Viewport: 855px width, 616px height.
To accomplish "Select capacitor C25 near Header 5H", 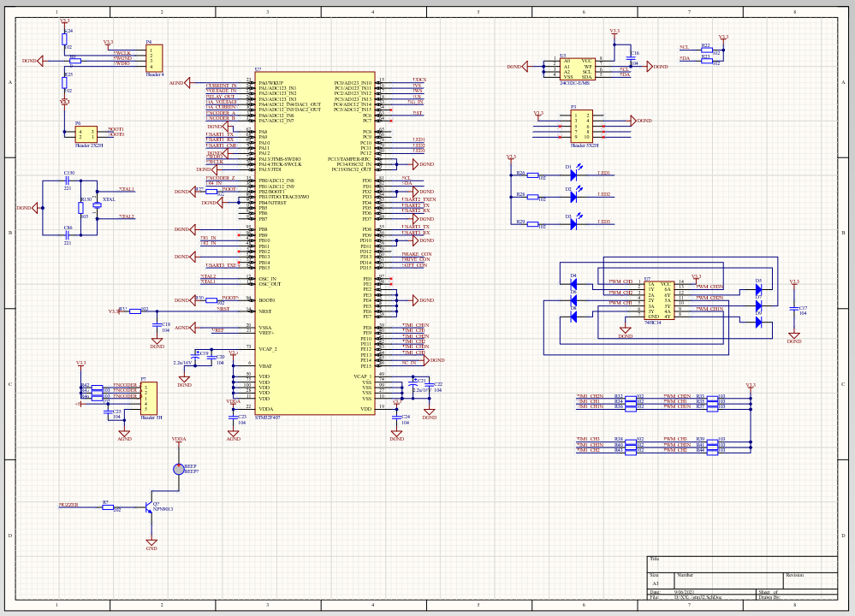I will 108,412.
